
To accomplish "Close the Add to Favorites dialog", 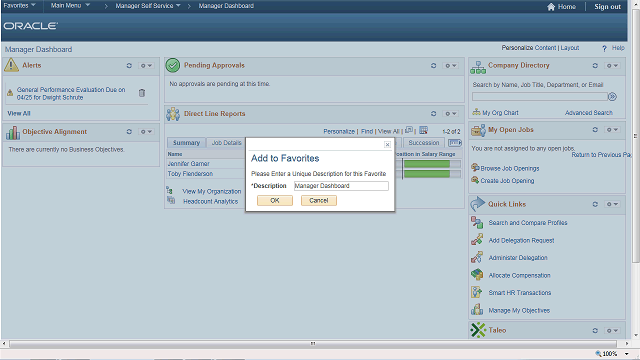I will coord(387,144).
